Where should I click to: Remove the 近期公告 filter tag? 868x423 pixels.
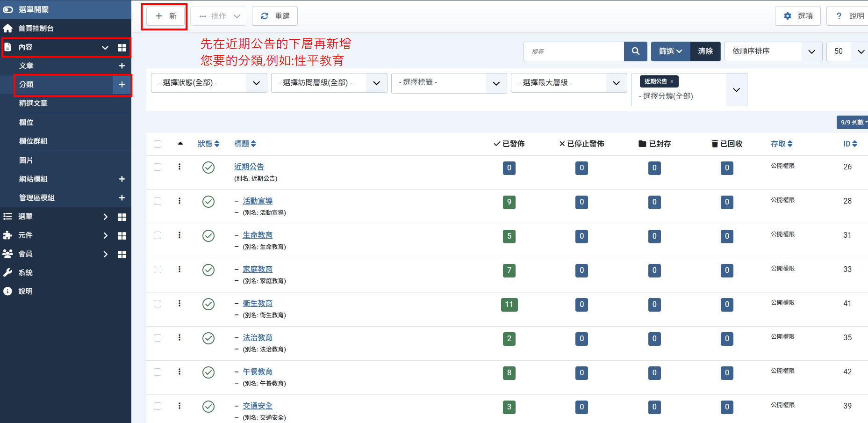point(672,81)
